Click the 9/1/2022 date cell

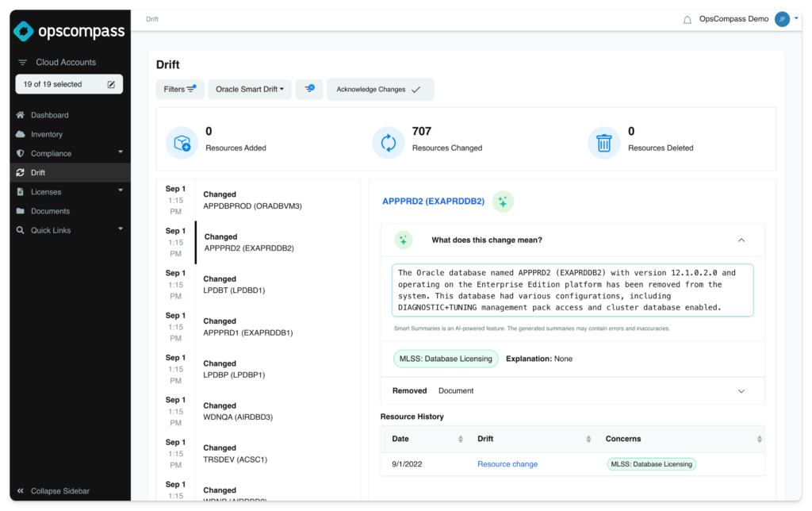click(407, 464)
